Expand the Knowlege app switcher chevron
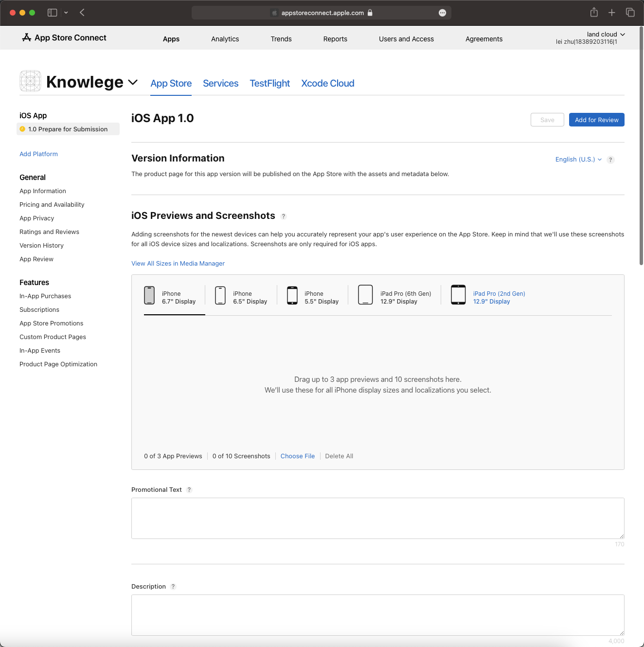Viewport: 644px width, 647px height. click(133, 82)
